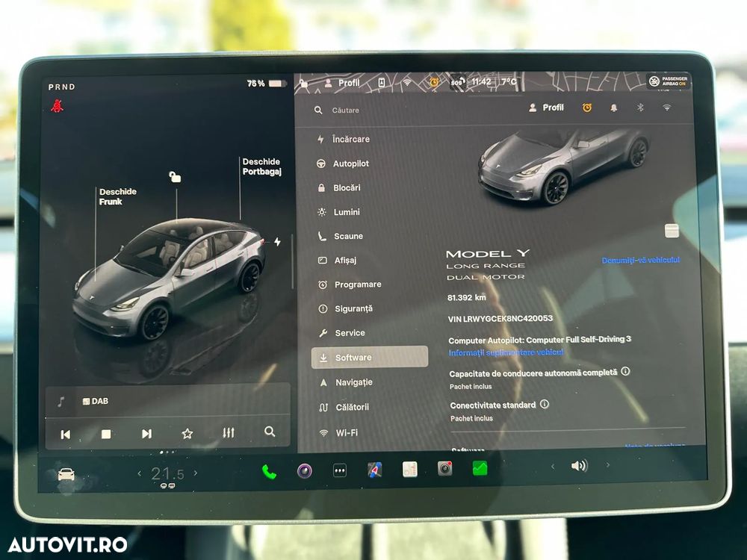The width and height of the screenshot is (747, 560).
Task: Select the highlighted Software menu item
Action: click(x=370, y=357)
